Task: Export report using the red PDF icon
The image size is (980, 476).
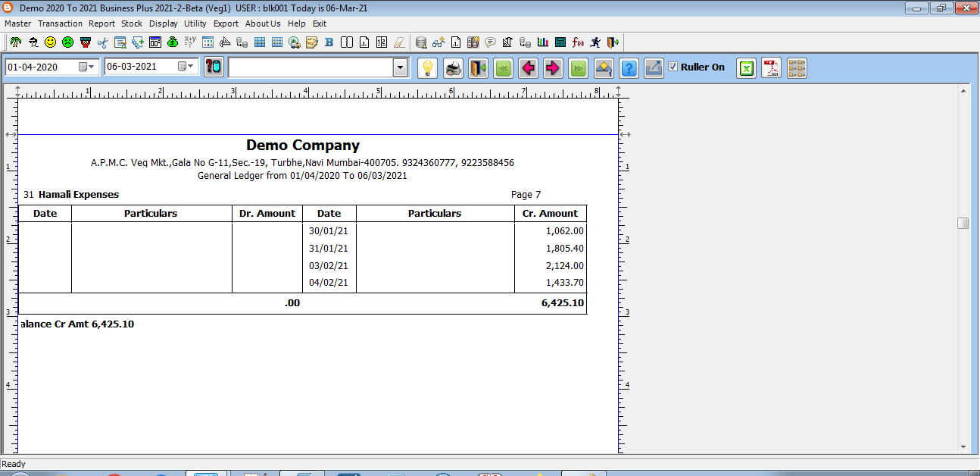Action: pyautogui.click(x=771, y=68)
